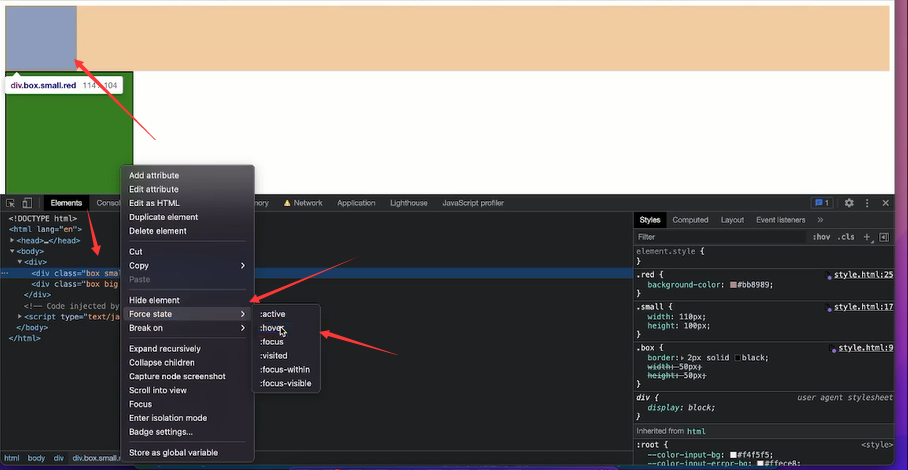Open Badge settings... menu item
Viewport: 908px width, 470px height.
[x=187, y=432]
